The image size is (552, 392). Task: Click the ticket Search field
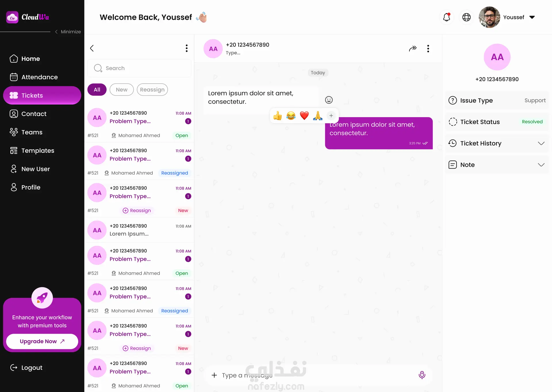tap(139, 68)
